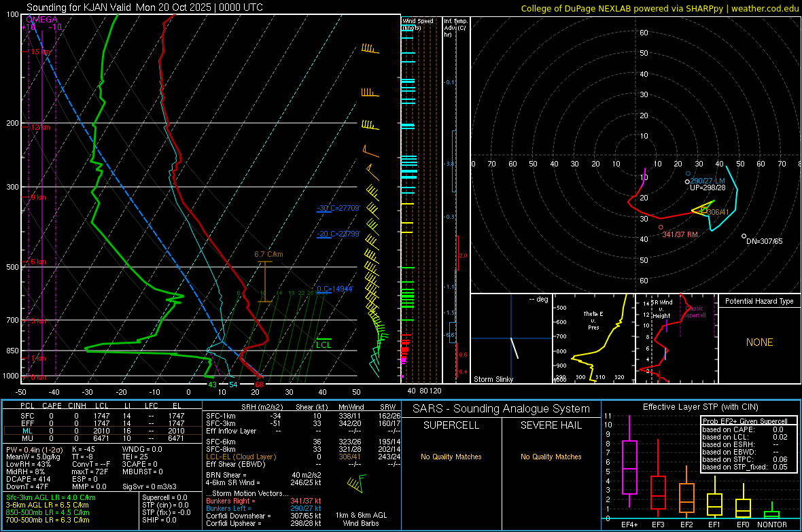Click the 6.7 C/km lapse rate bracket
The image size is (802, 532).
click(264, 281)
